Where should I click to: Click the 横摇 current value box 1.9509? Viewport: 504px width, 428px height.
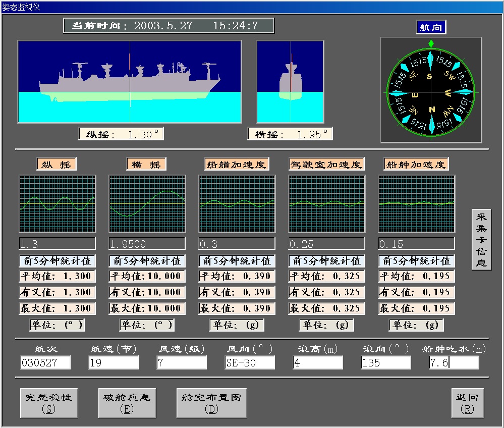[147, 244]
